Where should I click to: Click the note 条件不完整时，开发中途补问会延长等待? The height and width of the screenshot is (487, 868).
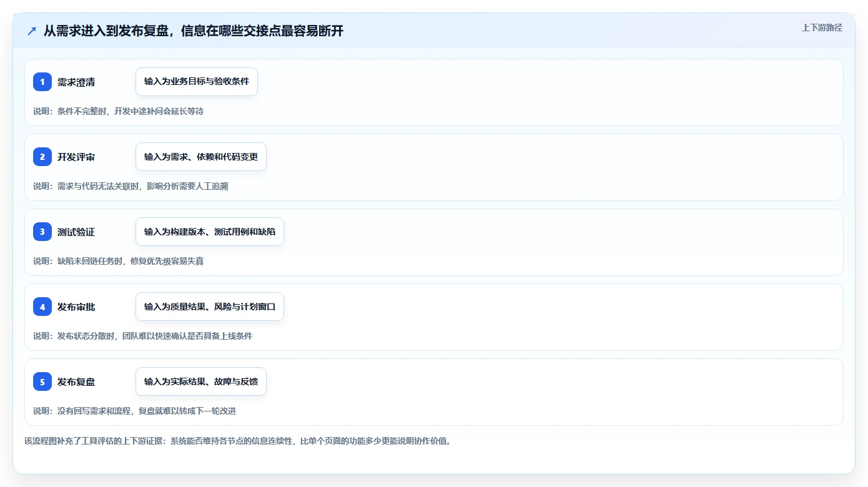point(118,111)
